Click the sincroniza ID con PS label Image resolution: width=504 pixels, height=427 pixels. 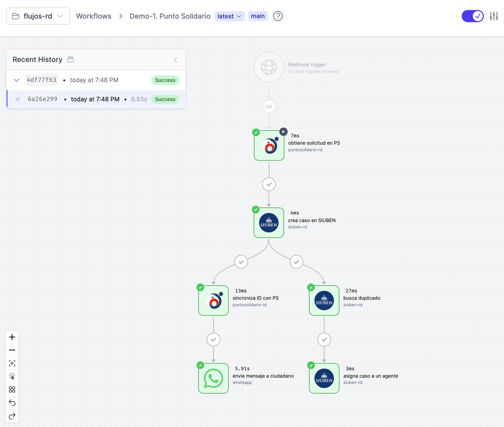(x=255, y=298)
